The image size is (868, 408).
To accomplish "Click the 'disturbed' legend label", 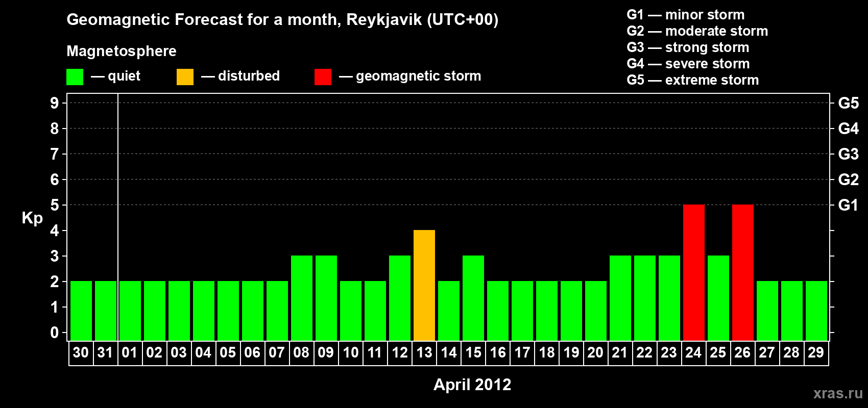I will point(249,76).
